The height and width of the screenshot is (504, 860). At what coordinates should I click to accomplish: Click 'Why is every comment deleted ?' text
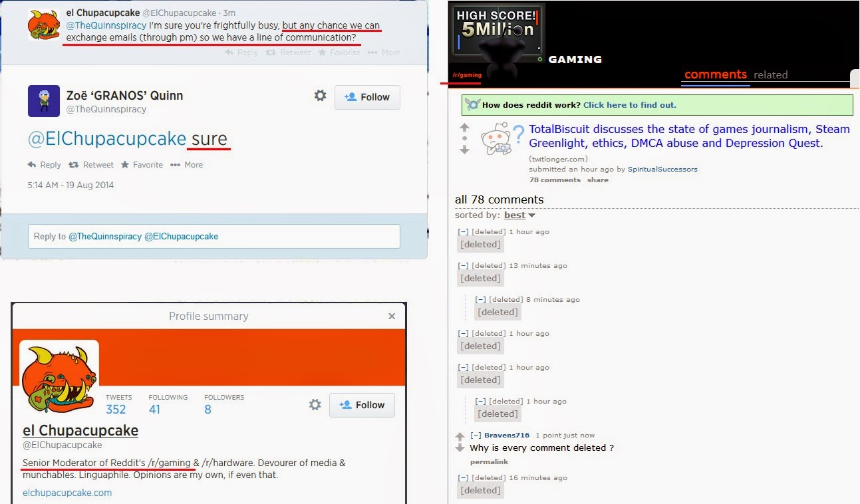click(x=541, y=447)
